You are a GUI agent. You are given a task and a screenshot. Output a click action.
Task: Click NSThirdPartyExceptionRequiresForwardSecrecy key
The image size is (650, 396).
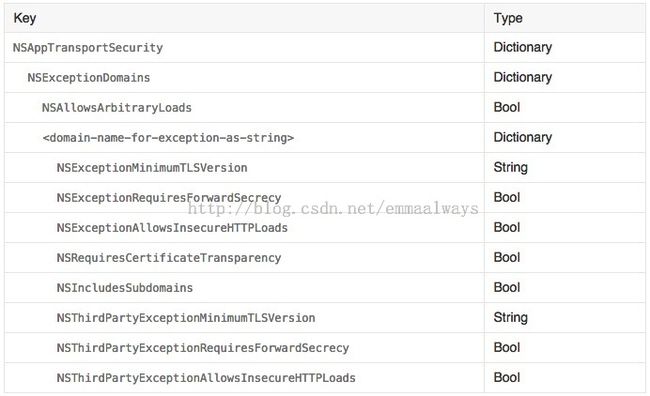pyautogui.click(x=203, y=348)
